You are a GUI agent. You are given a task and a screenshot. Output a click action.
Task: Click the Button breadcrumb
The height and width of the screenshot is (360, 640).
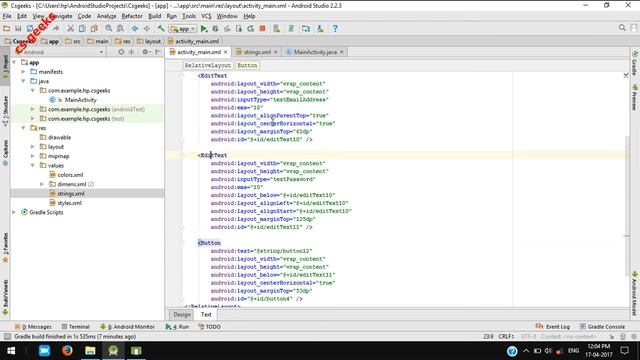[x=247, y=65]
